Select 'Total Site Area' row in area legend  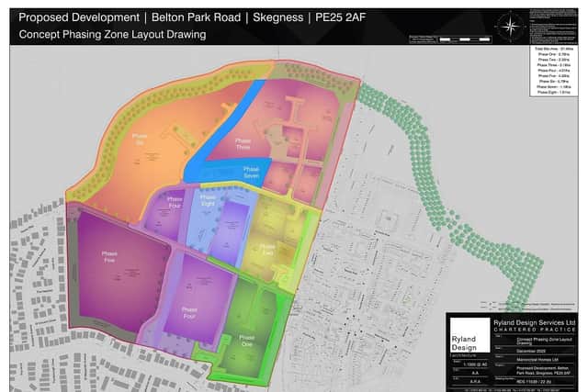click(x=554, y=49)
